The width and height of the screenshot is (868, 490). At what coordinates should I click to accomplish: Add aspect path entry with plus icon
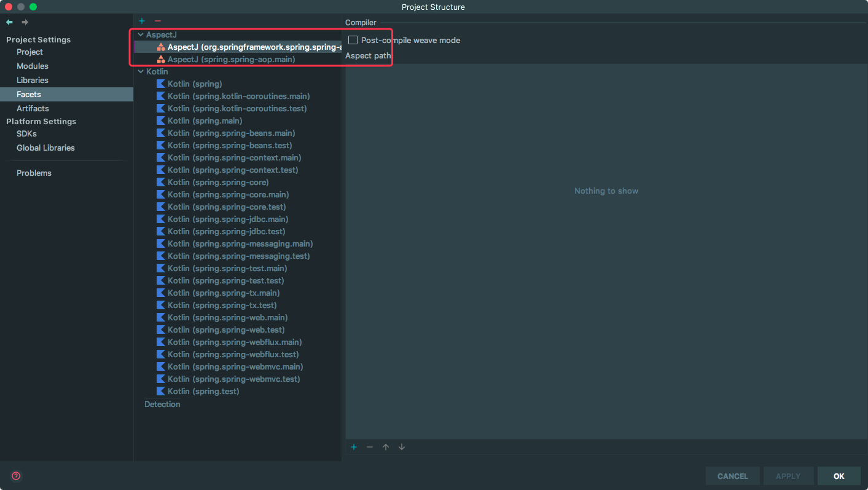[x=354, y=447]
